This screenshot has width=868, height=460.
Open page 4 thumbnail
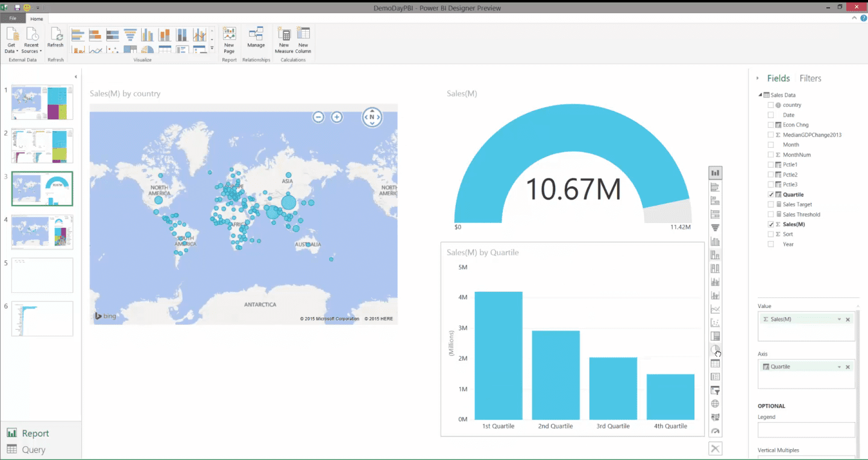42,232
